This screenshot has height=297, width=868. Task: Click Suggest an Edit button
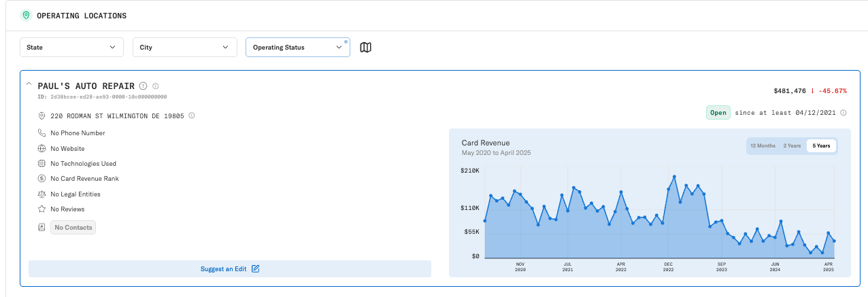pos(230,269)
